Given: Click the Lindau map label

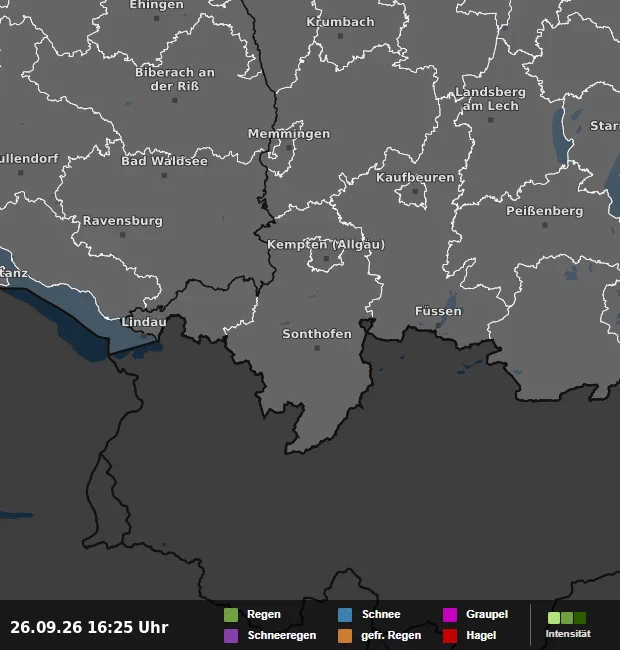Looking at the screenshot, I should tap(144, 322).
